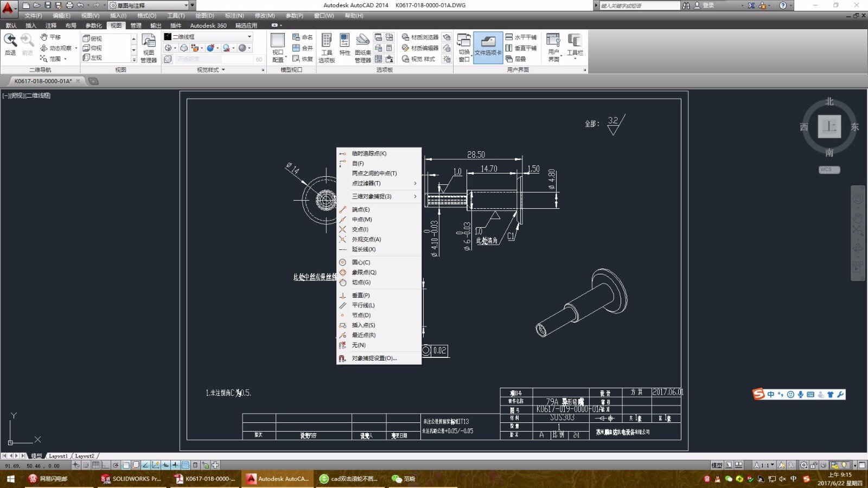This screenshot has width=868, height=488.
Task: Toggle Infer Constraints in status bar
Action: tap(76, 465)
